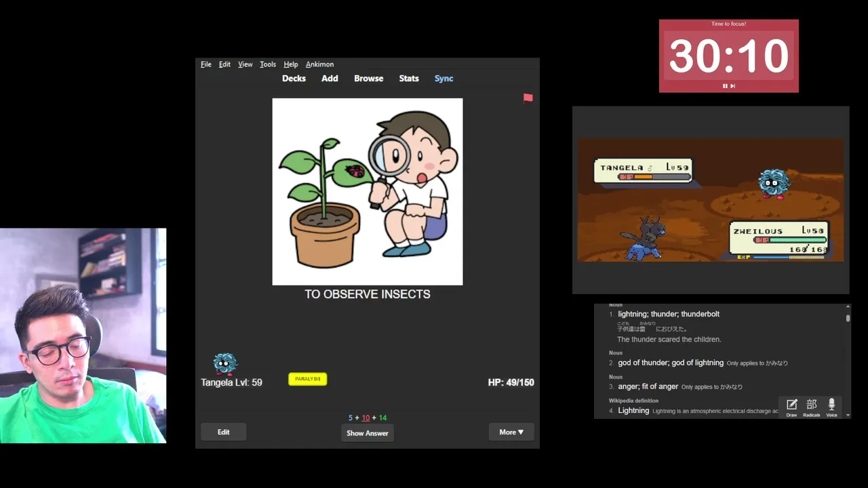This screenshot has height=488, width=868.
Task: Open the Browse card browser
Action: coord(368,79)
